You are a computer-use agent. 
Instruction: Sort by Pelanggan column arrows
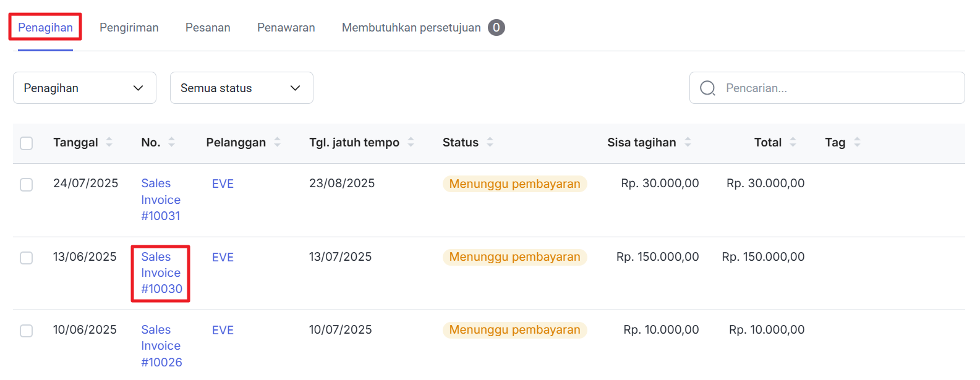pos(278,142)
